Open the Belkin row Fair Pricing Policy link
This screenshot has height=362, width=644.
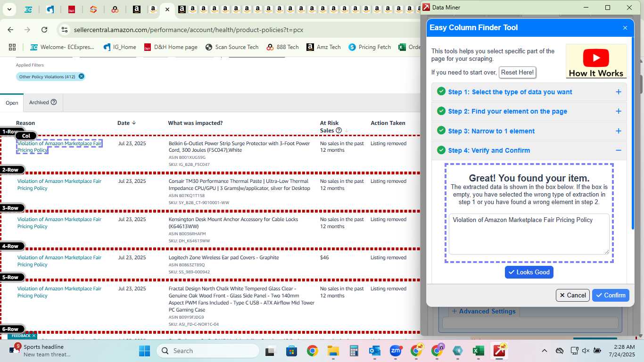click(59, 147)
